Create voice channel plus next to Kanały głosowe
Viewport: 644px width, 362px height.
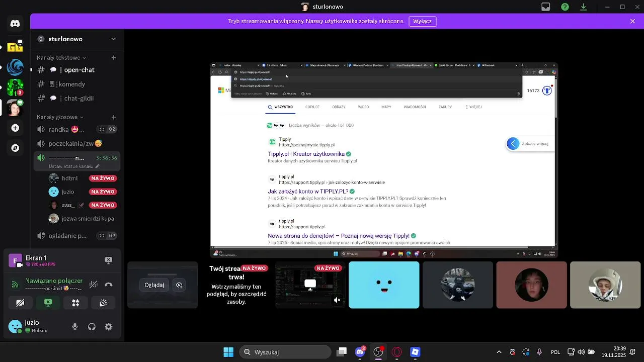(x=114, y=117)
